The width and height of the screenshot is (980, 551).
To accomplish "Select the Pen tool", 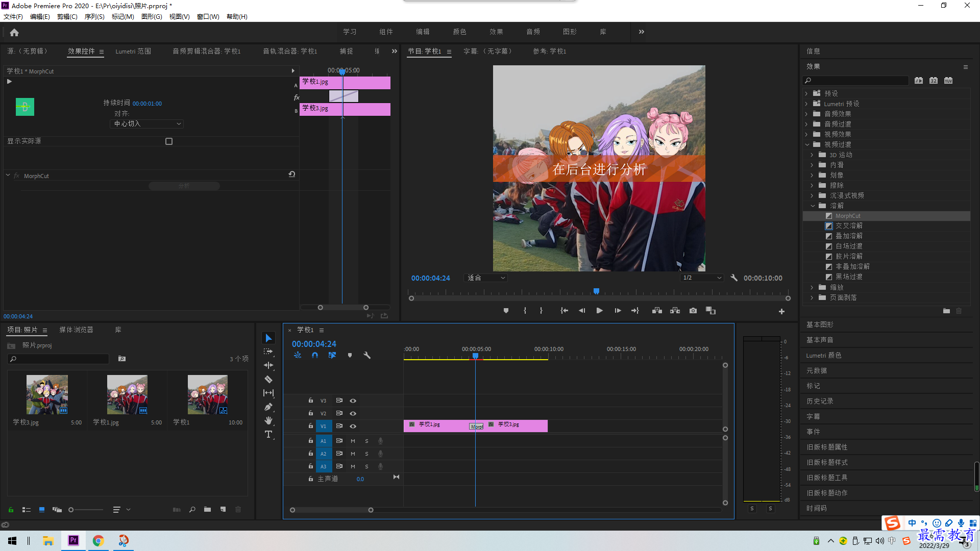I will (x=268, y=407).
